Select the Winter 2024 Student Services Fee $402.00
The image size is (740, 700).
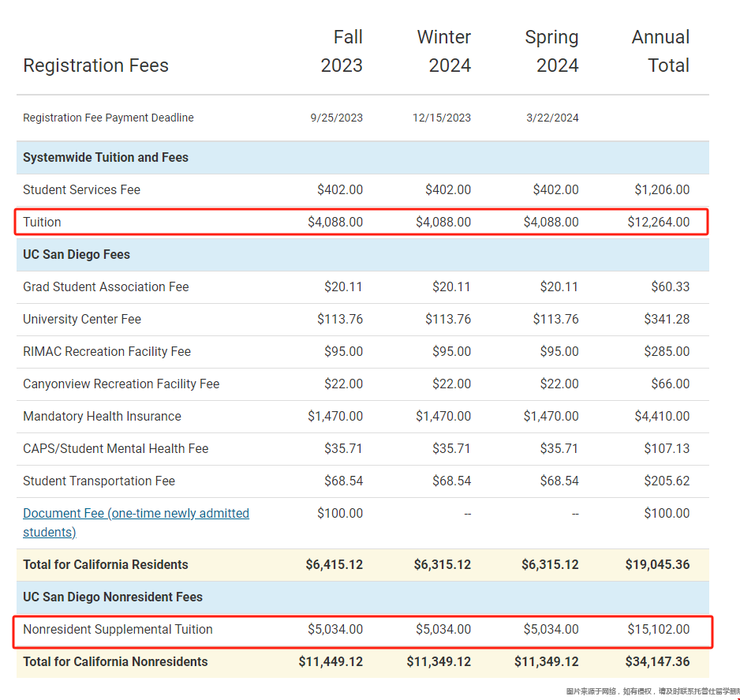(x=448, y=189)
